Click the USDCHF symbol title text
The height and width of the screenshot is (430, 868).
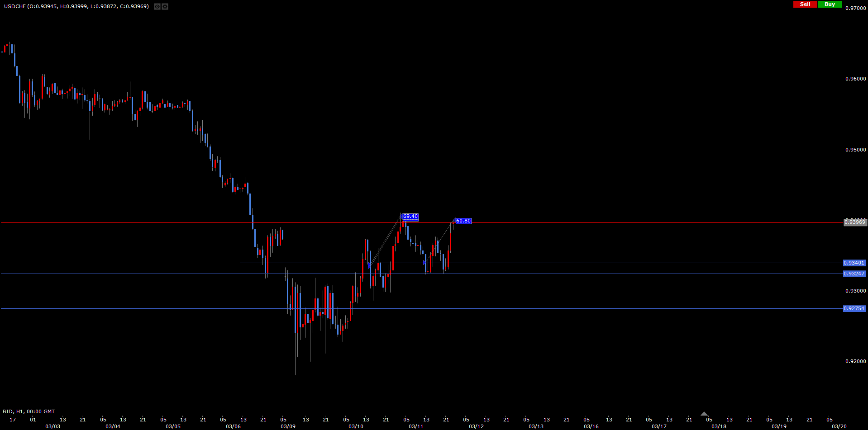(x=76, y=6)
